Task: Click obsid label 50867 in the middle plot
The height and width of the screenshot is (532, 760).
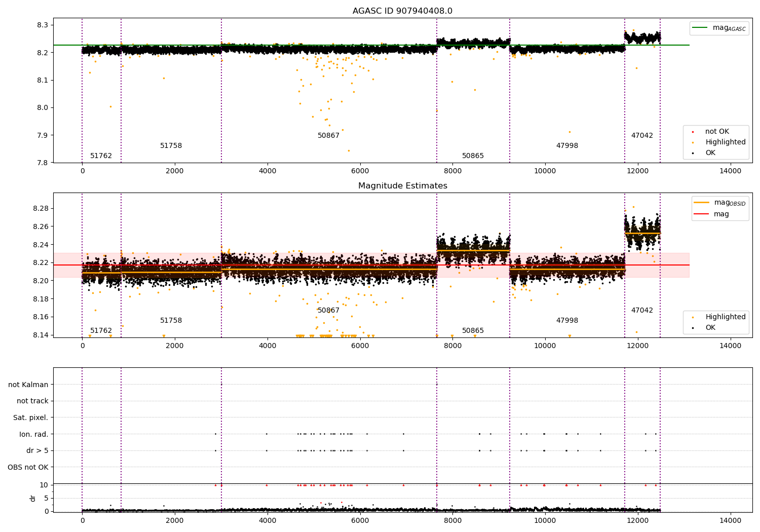Action: (329, 311)
